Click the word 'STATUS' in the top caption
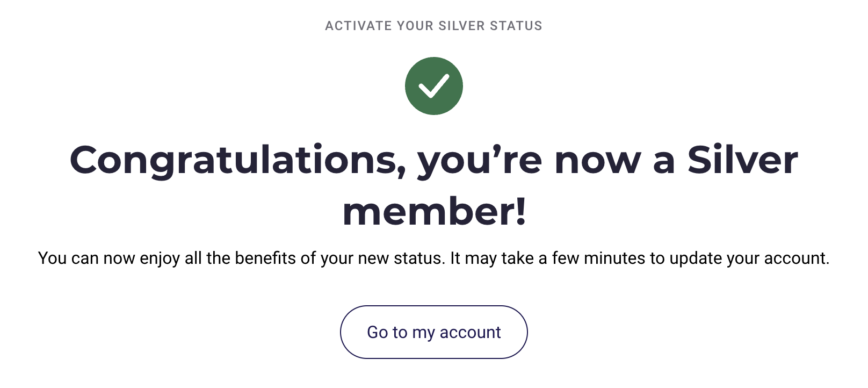Viewport: 868px width, 388px height. (x=516, y=26)
